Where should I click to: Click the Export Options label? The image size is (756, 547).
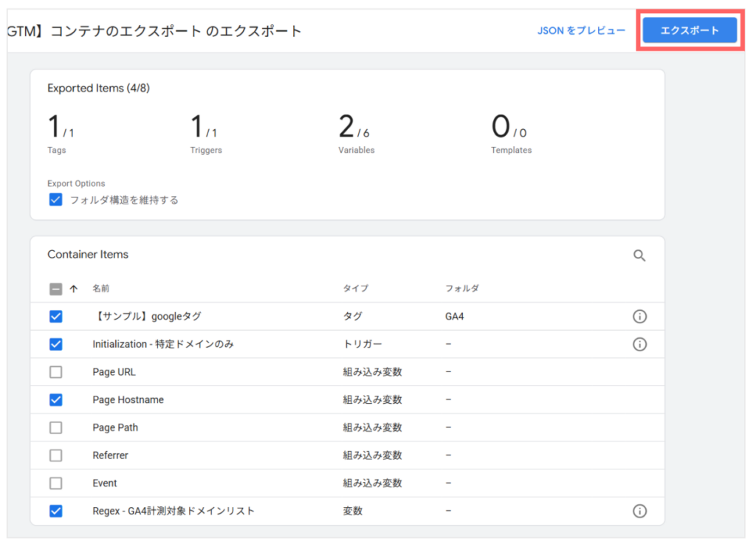(x=76, y=184)
